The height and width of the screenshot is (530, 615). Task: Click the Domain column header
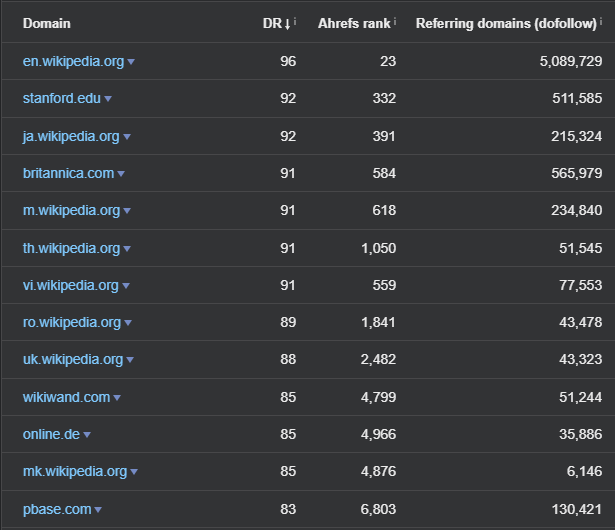47,22
